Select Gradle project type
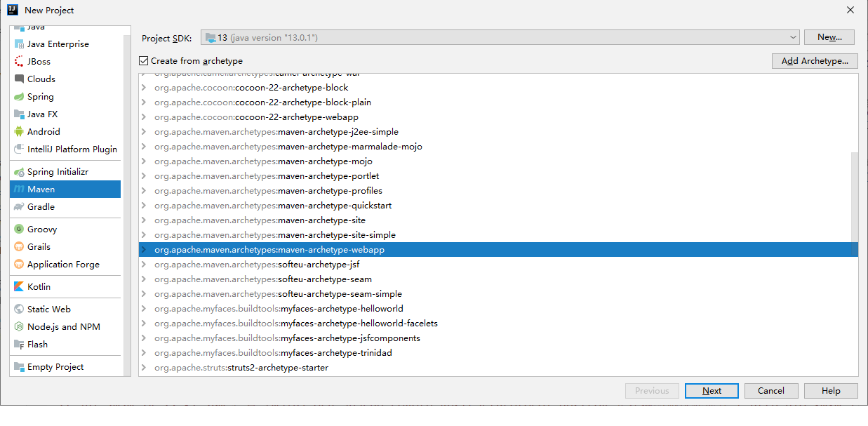The image size is (868, 426). (65, 207)
